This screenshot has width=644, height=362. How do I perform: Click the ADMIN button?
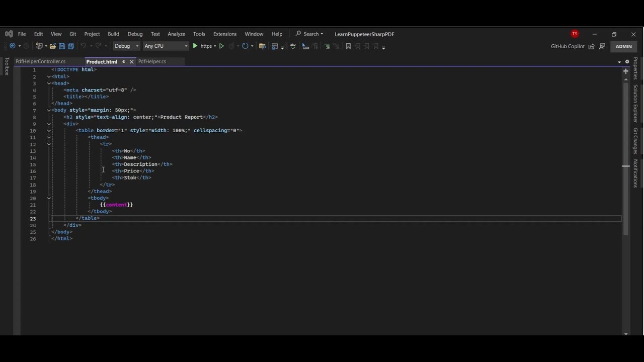pos(623,46)
